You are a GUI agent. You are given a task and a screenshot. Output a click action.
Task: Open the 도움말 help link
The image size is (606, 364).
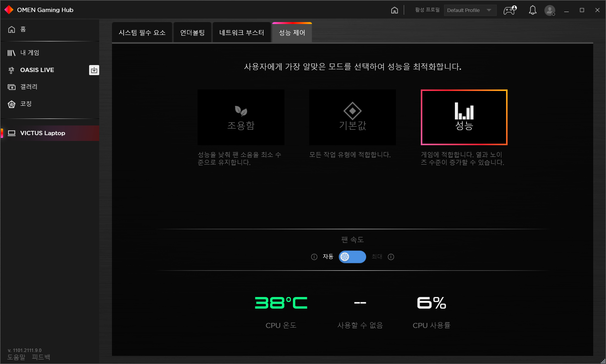point(16,357)
